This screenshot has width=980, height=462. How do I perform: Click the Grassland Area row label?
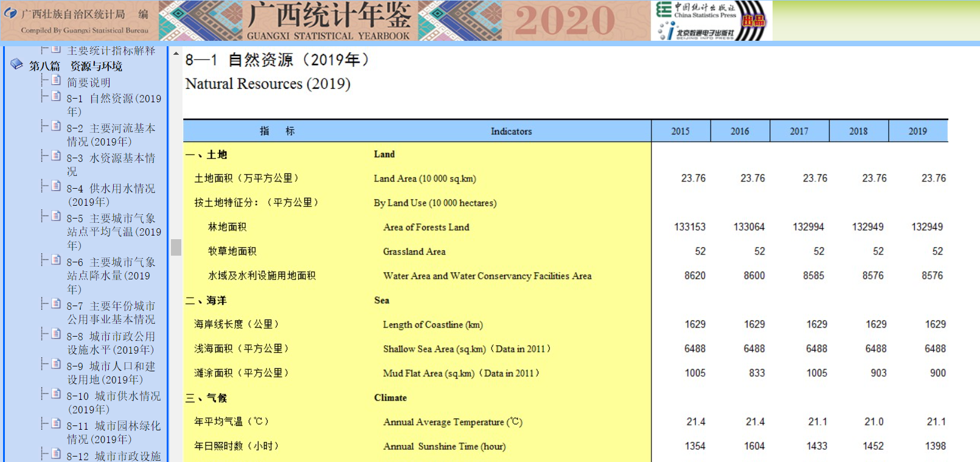[414, 251]
